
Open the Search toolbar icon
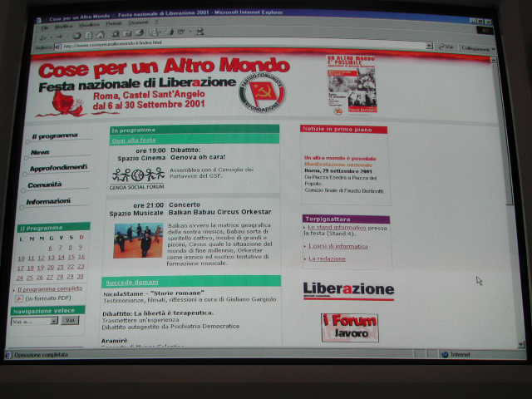pos(116,33)
